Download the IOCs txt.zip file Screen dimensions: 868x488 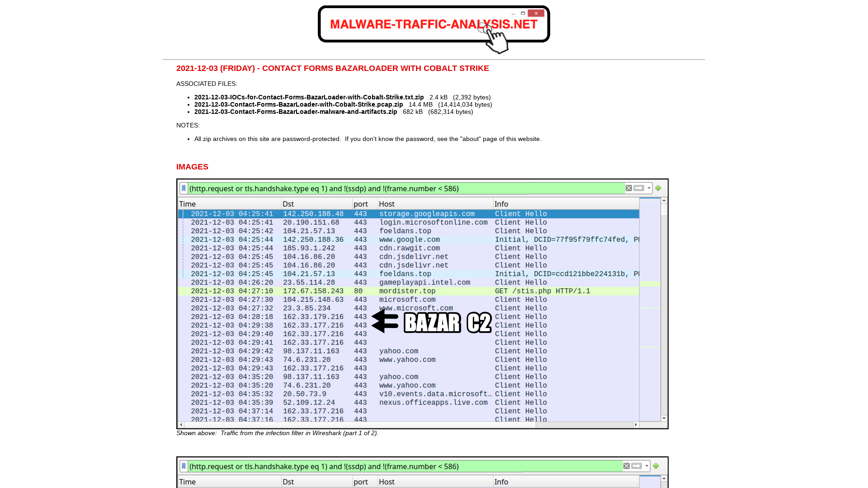(309, 97)
